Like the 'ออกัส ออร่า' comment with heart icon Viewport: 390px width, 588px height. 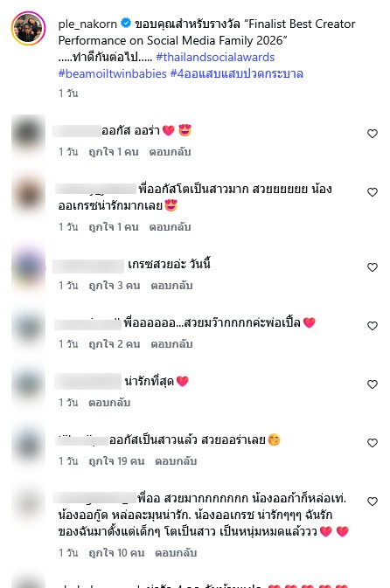pyautogui.click(x=372, y=134)
